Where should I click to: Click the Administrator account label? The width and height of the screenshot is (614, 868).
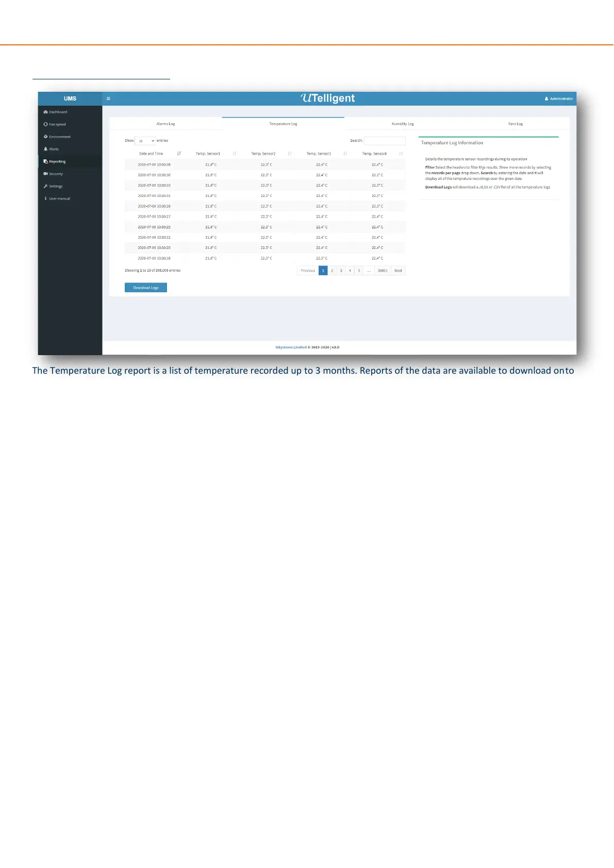click(561, 98)
